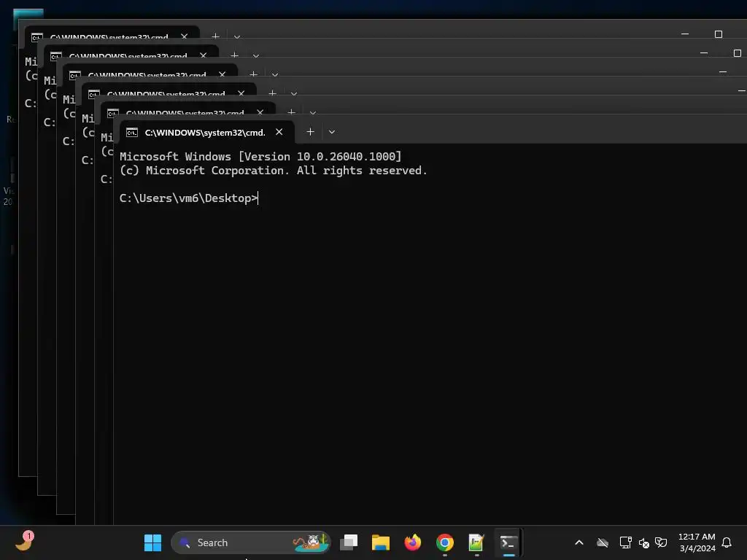Expand the front Terminal window's new-tab dropdown chevron

click(332, 132)
